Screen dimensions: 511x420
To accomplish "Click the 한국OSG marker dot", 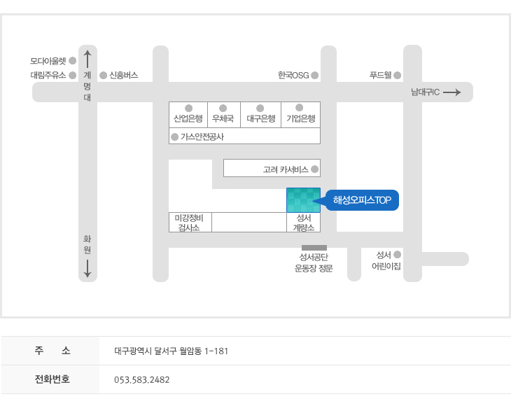I will pyautogui.click(x=315, y=75).
